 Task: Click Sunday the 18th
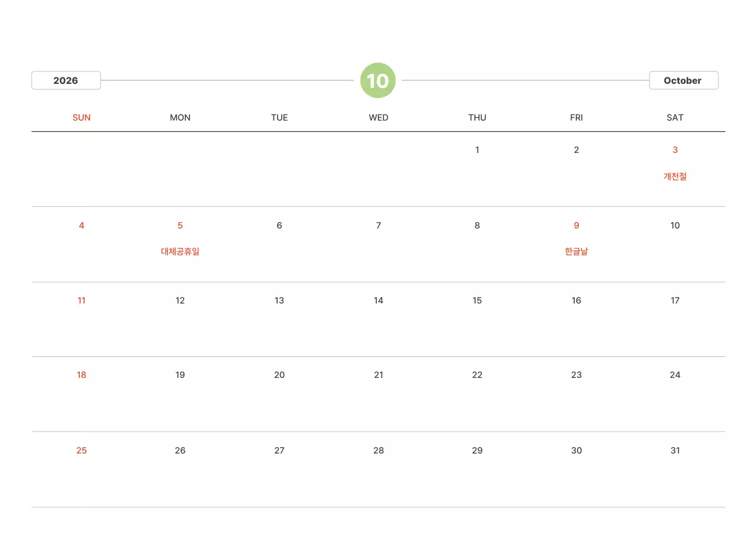coord(82,375)
